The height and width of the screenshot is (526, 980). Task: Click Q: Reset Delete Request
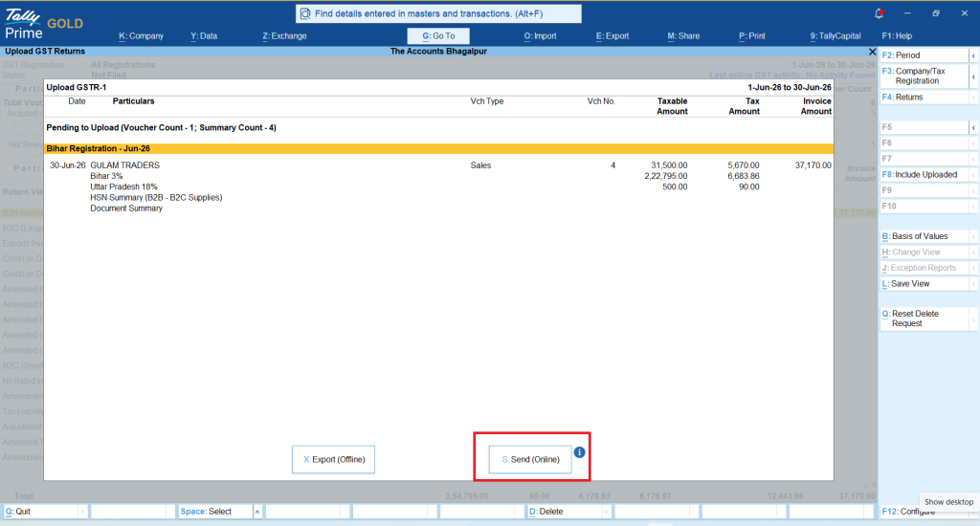(x=924, y=318)
